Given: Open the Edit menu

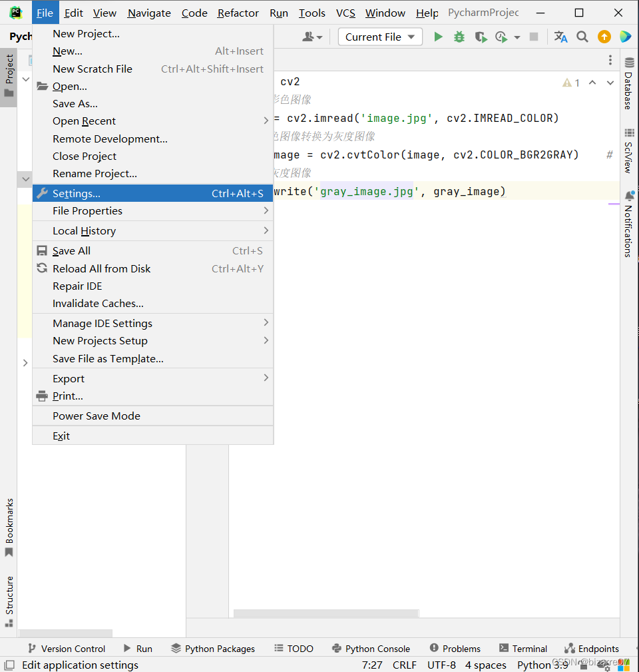Looking at the screenshot, I should click(74, 13).
